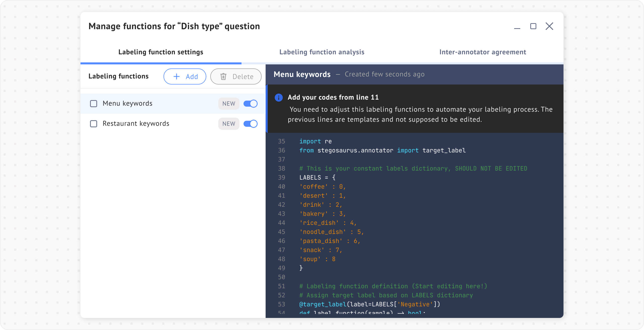The height and width of the screenshot is (330, 644).
Task: Disable the Menu keywords toggle switch
Action: [250, 104]
